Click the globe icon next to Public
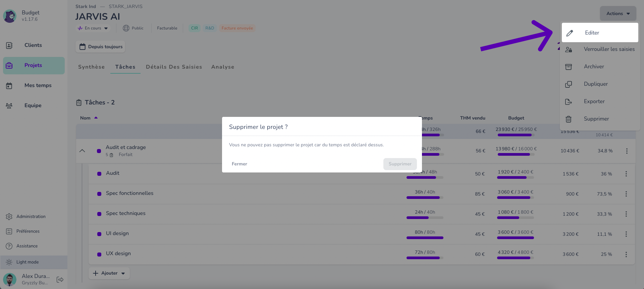Screen dimensions: 644x289 point(126,28)
